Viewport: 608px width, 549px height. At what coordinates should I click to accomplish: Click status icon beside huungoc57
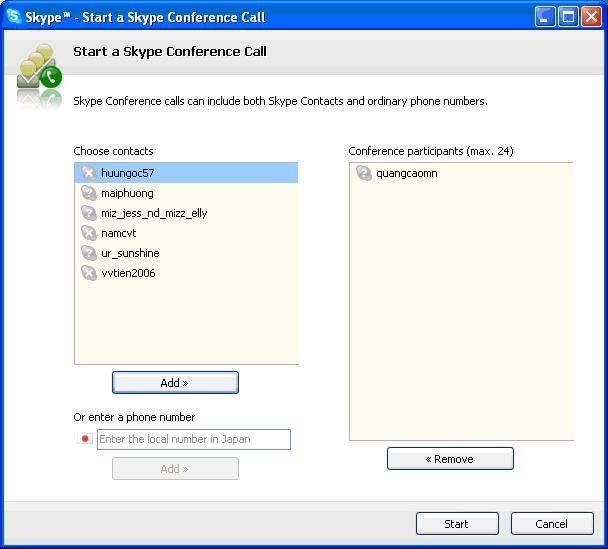(x=88, y=173)
